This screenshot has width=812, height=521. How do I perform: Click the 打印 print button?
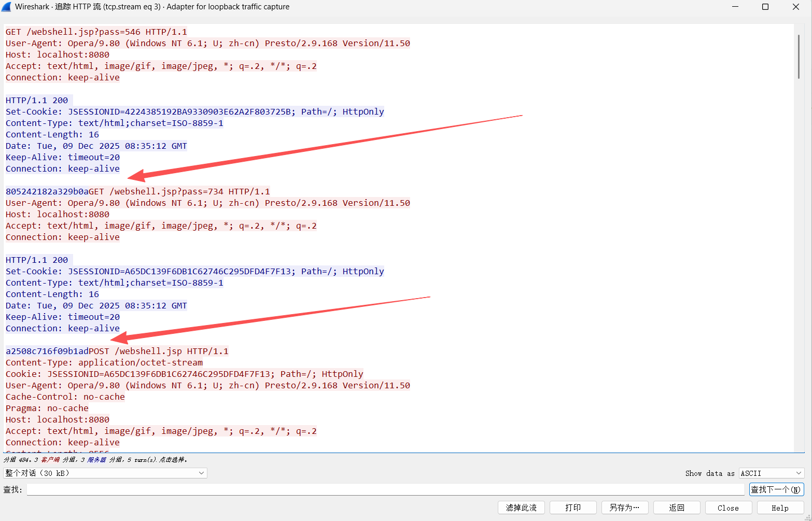[x=573, y=508]
